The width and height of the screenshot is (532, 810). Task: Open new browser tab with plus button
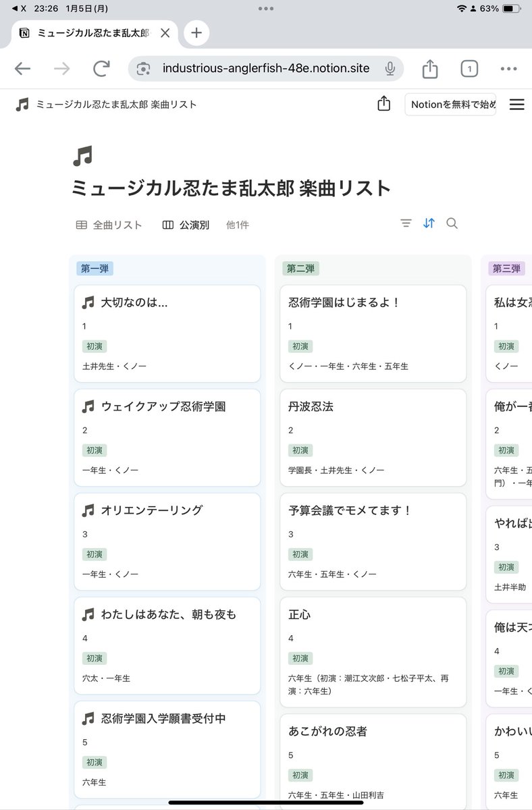pyautogui.click(x=196, y=32)
